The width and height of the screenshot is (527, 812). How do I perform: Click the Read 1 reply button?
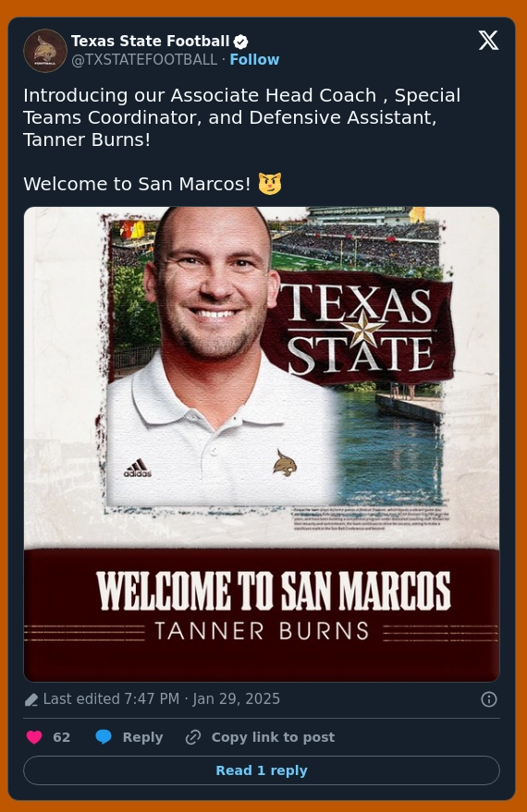pos(262,770)
